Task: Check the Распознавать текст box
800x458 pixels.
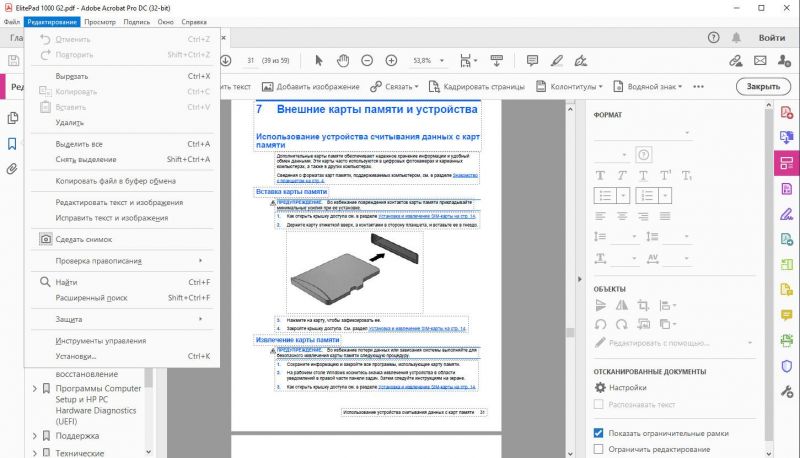Action: 598,404
